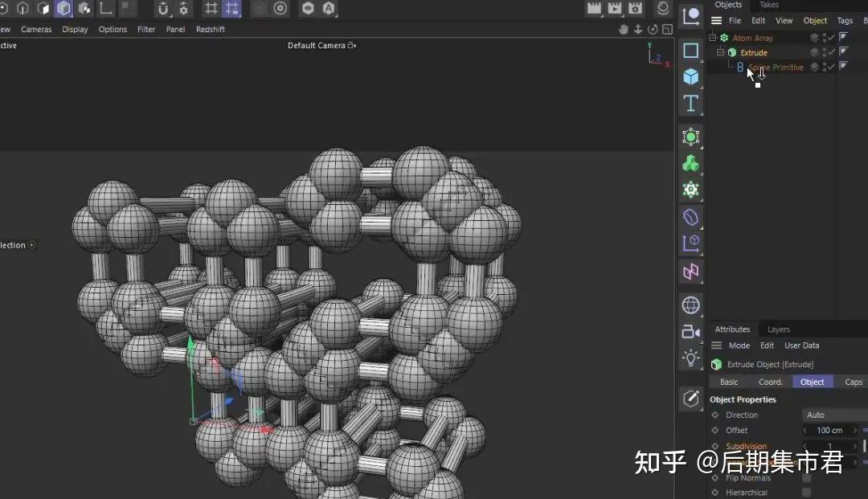Open the Redshift menu
The image size is (868, 499).
tap(210, 29)
